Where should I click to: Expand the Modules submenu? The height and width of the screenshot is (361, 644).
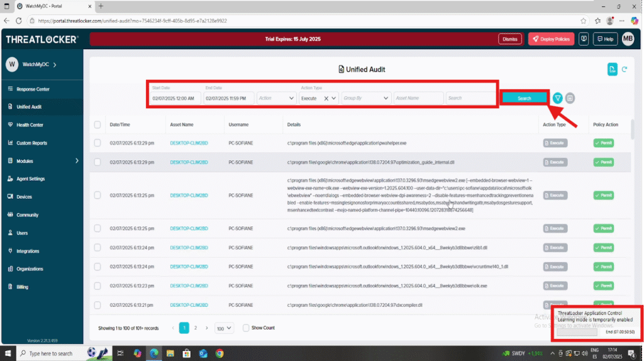[77, 161]
